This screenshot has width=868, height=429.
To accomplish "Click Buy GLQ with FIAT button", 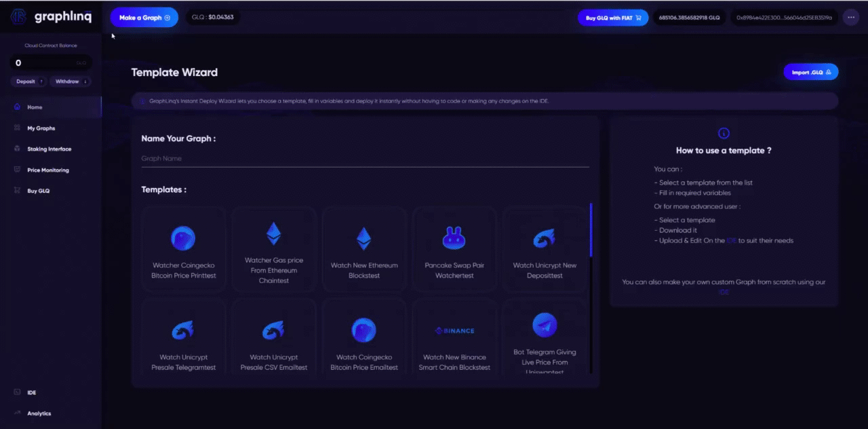I will tap(613, 18).
